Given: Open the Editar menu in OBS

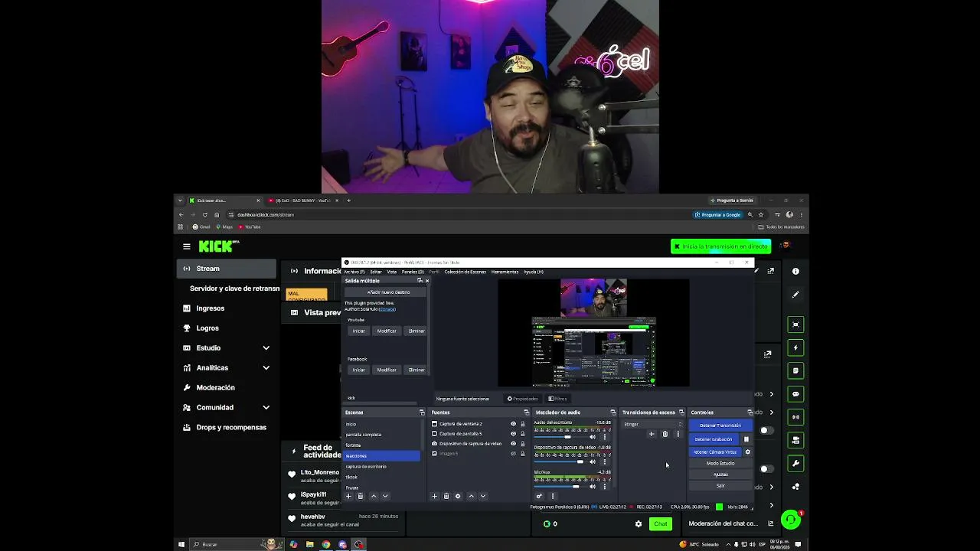Looking at the screenshot, I should click(376, 272).
